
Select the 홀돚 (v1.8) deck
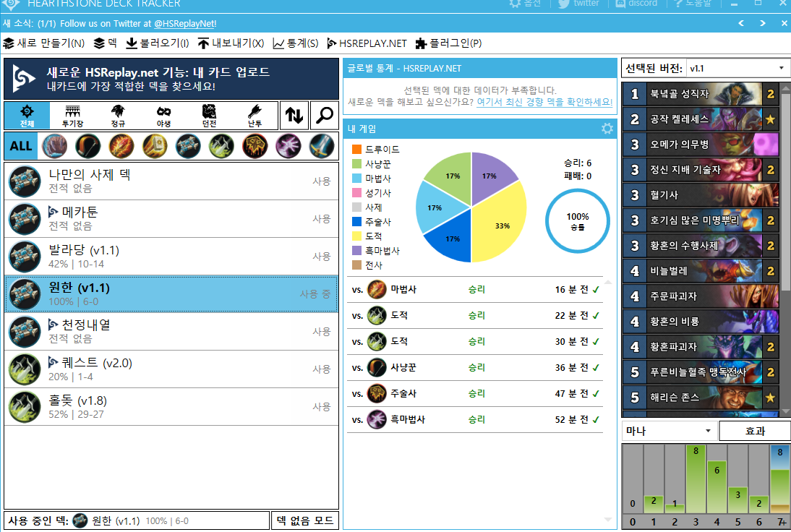tap(171, 406)
